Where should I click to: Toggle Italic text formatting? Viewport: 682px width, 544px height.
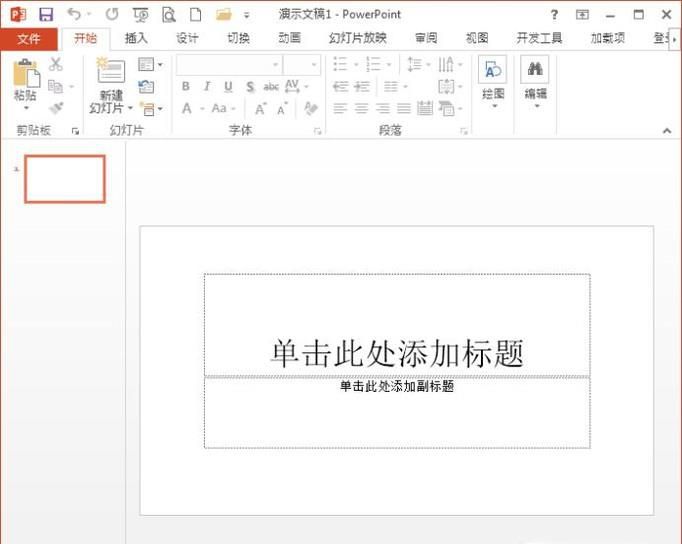207,87
